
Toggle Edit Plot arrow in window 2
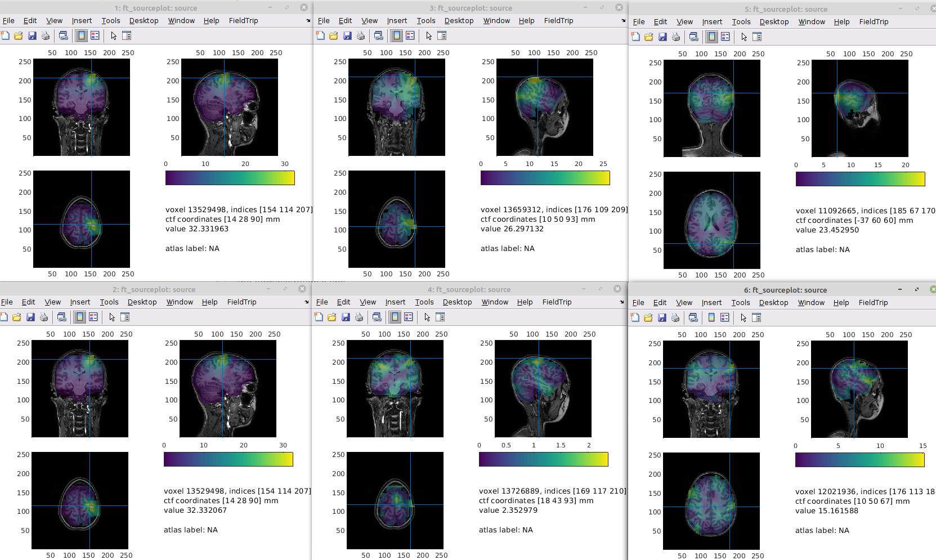pyautogui.click(x=112, y=317)
